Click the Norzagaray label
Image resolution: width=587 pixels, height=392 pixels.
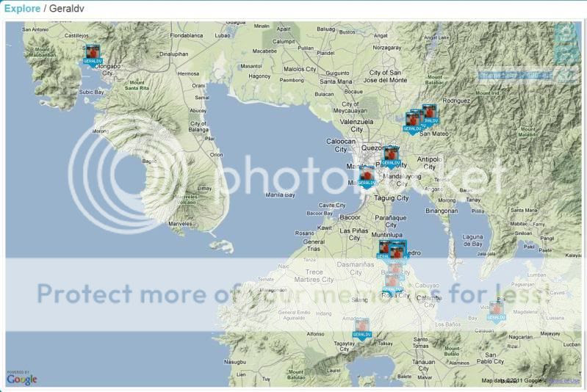(386, 48)
